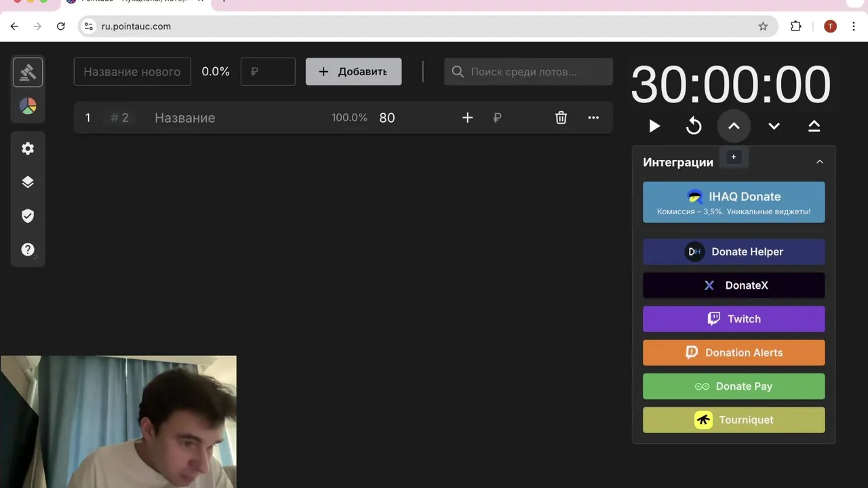Click the double up arrow timer icon
Image resolution: width=868 pixels, height=488 pixels.
(x=814, y=126)
